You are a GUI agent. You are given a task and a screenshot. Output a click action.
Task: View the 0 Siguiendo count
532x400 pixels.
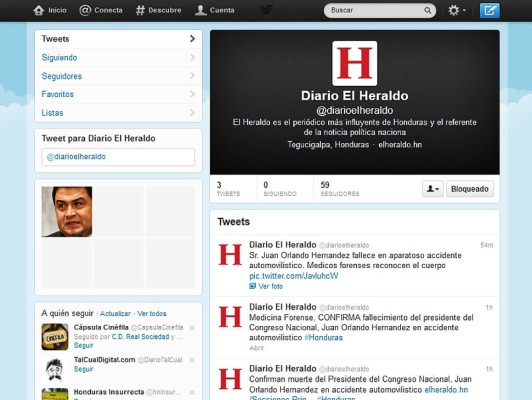(x=280, y=189)
